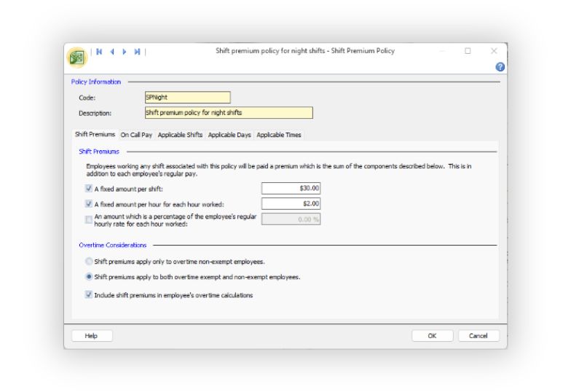
Task: Click the disabled 0.00 % percentage field
Action: pos(291,219)
